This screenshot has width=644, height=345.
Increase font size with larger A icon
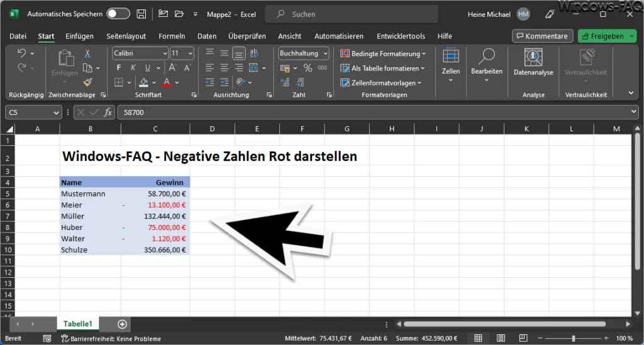point(173,68)
